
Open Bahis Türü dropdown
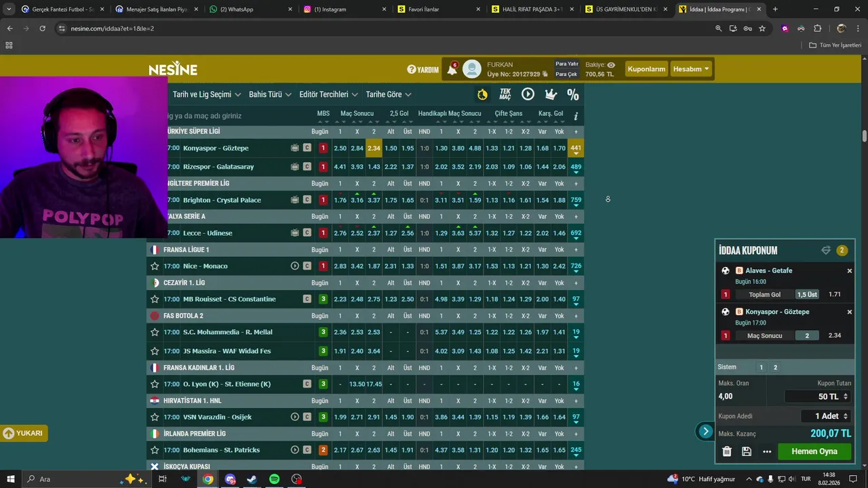[x=270, y=94]
